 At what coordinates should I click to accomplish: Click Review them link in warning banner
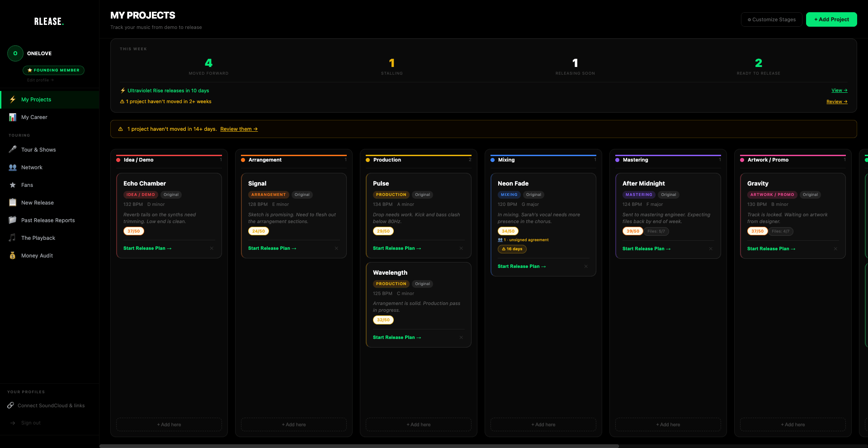(239, 129)
